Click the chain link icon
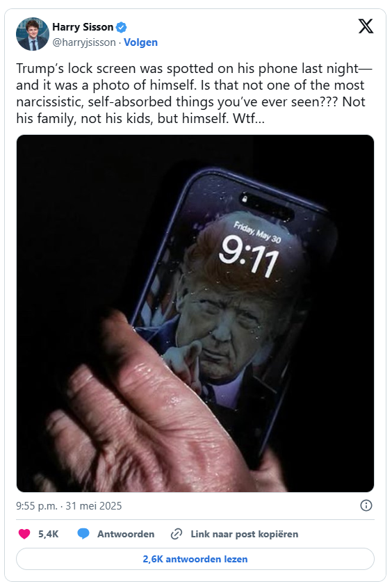 [177, 534]
